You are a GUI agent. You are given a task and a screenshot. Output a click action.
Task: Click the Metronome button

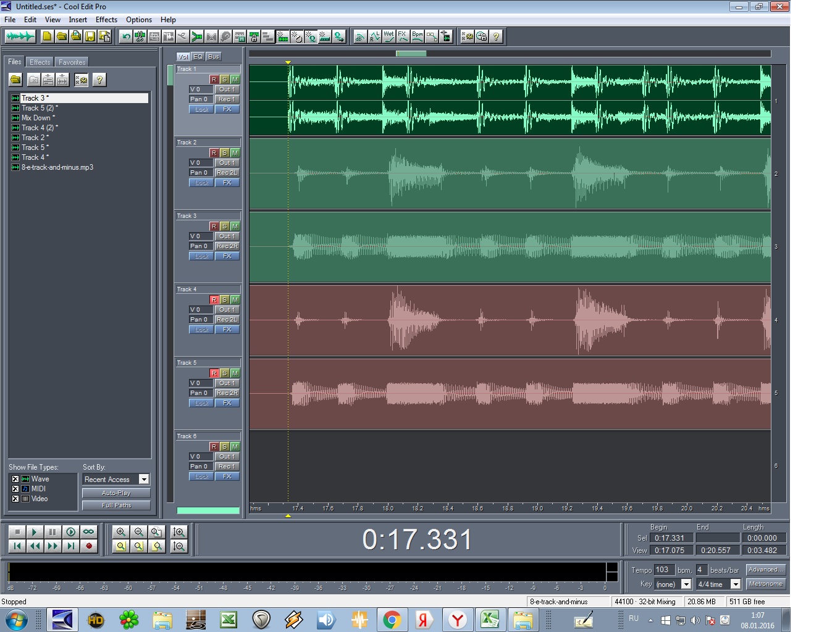pos(765,584)
